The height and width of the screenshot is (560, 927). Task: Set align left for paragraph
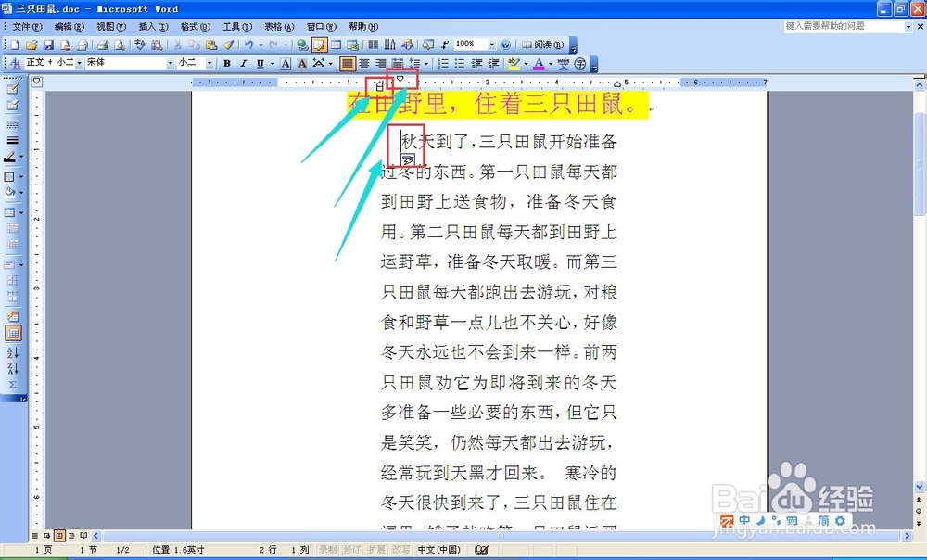(x=348, y=63)
